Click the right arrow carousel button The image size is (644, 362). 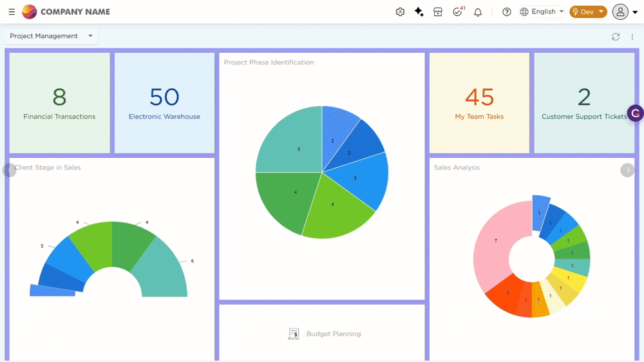pyautogui.click(x=627, y=170)
